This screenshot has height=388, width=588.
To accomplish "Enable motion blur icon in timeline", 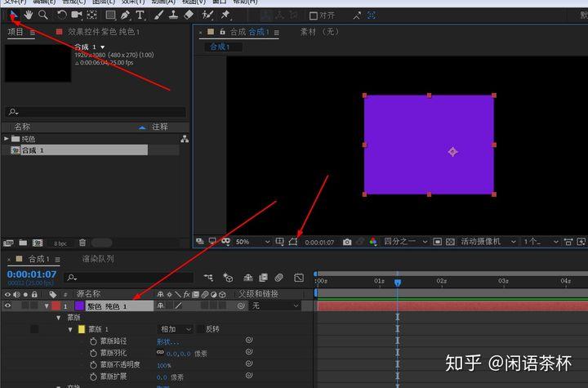I will (278, 278).
